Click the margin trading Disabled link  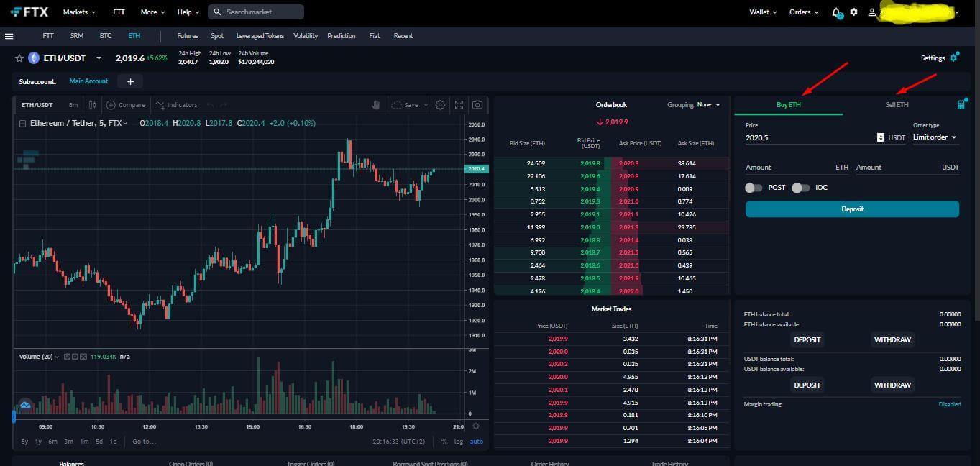pyautogui.click(x=949, y=404)
